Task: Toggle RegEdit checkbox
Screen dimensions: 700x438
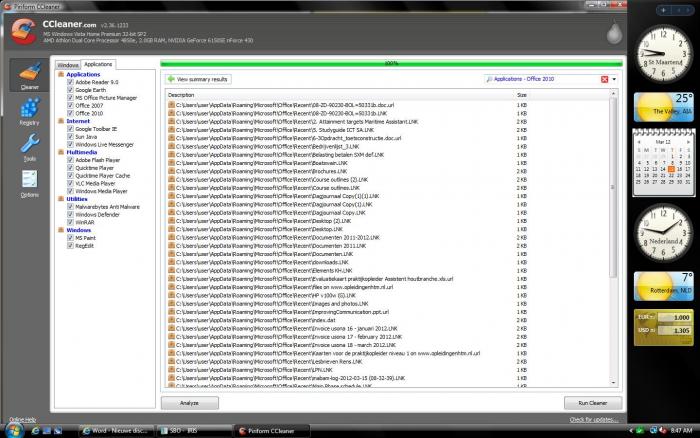Action: click(x=70, y=246)
